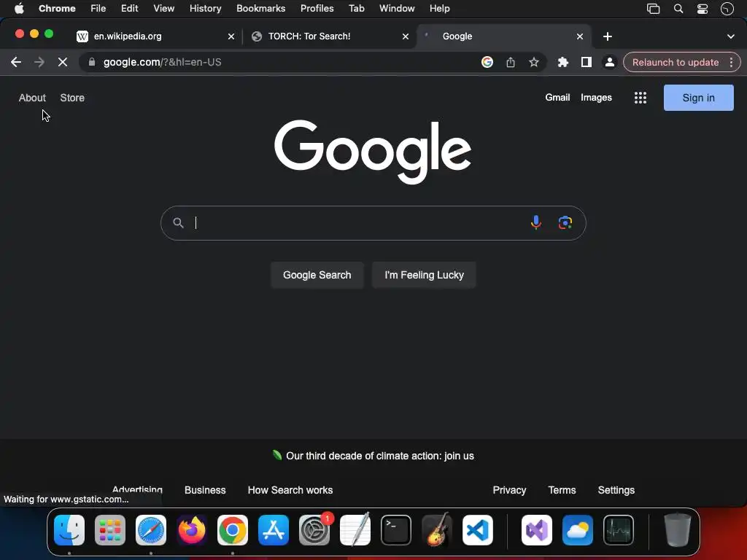The image size is (747, 560).
Task: Open the Privacy footer link
Action: pos(509,490)
